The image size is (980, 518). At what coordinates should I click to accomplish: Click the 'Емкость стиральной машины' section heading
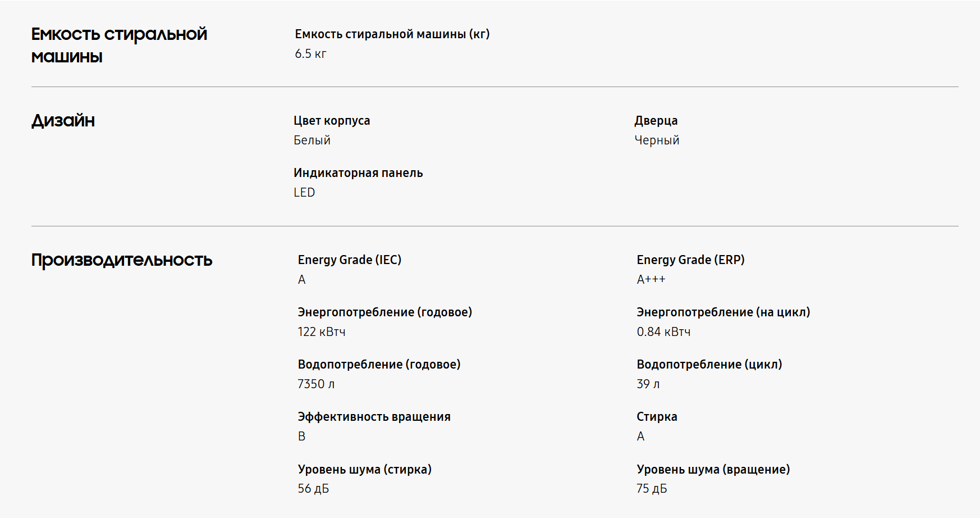click(119, 45)
